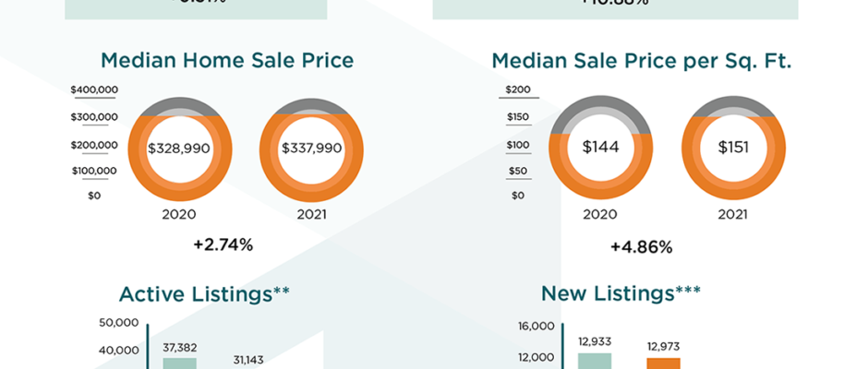Click the $400,000 axis label

pos(94,89)
